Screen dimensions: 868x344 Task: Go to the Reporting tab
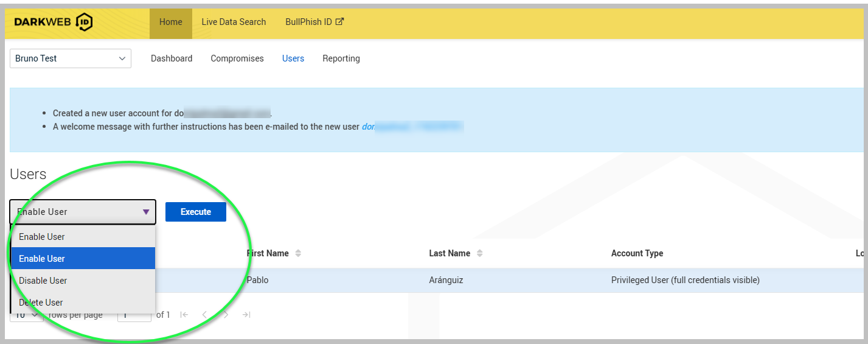[x=341, y=58]
